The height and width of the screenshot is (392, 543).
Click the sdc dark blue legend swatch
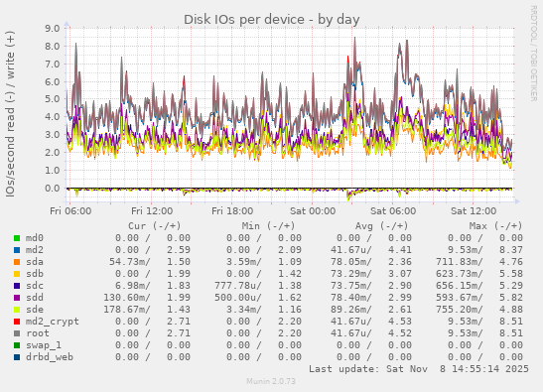pyautogui.click(x=17, y=286)
